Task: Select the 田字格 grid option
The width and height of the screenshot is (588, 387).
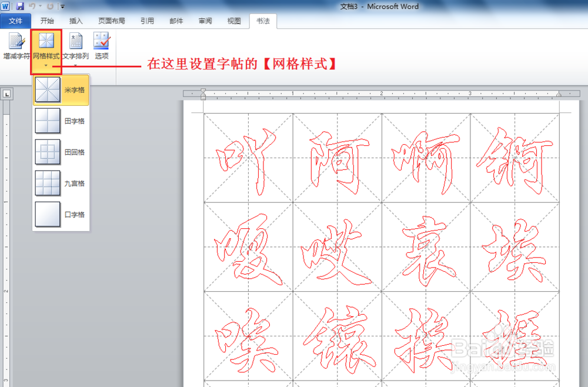Action: 48,121
